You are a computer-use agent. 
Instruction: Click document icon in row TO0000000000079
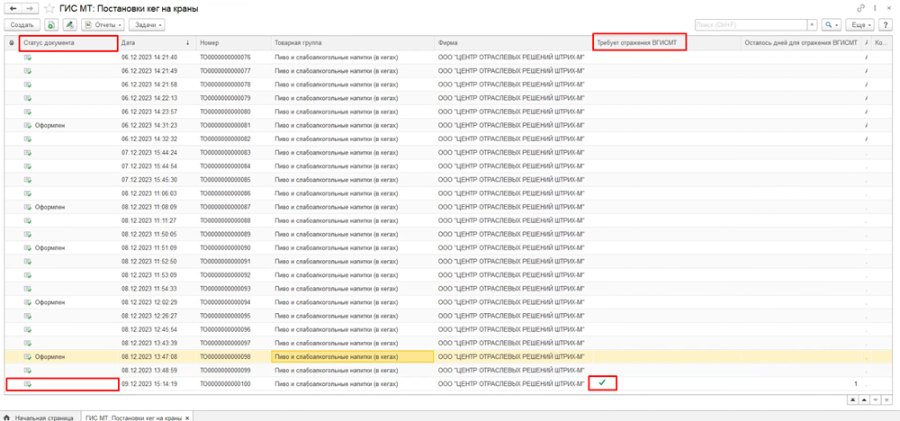click(x=28, y=98)
